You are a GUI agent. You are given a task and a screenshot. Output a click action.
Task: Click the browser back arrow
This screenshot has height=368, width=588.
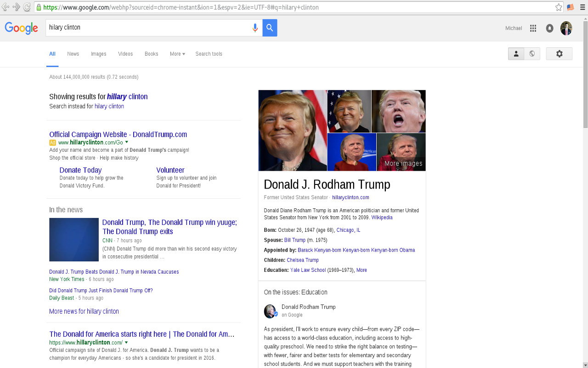point(6,7)
